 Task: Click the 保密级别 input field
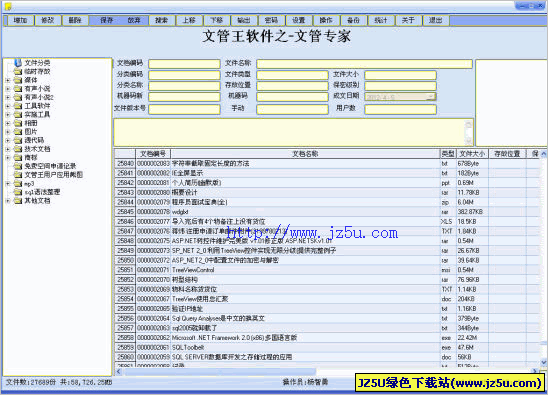click(x=401, y=86)
